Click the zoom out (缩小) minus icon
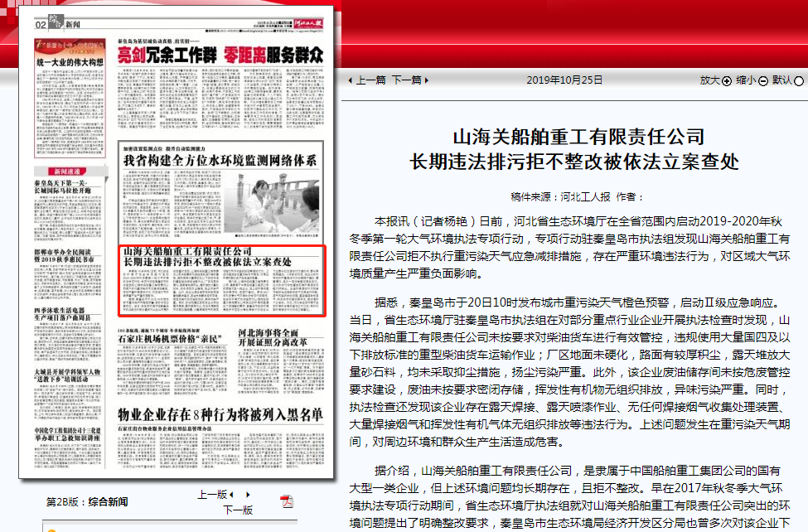 tap(762, 81)
